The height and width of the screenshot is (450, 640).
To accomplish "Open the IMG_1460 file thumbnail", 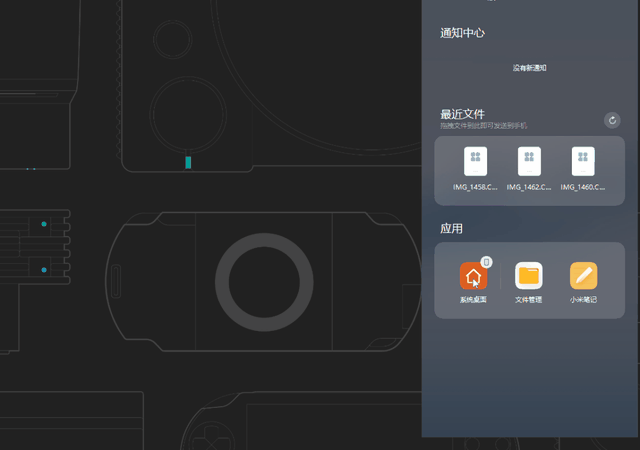I will (x=583, y=161).
